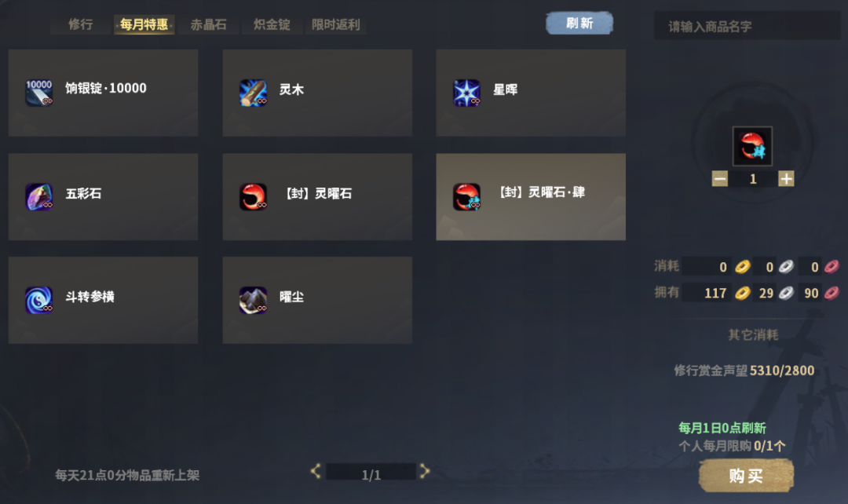Focus the 请输入商品名字 search field
Viewport: 848px width, 504px height.
747,26
